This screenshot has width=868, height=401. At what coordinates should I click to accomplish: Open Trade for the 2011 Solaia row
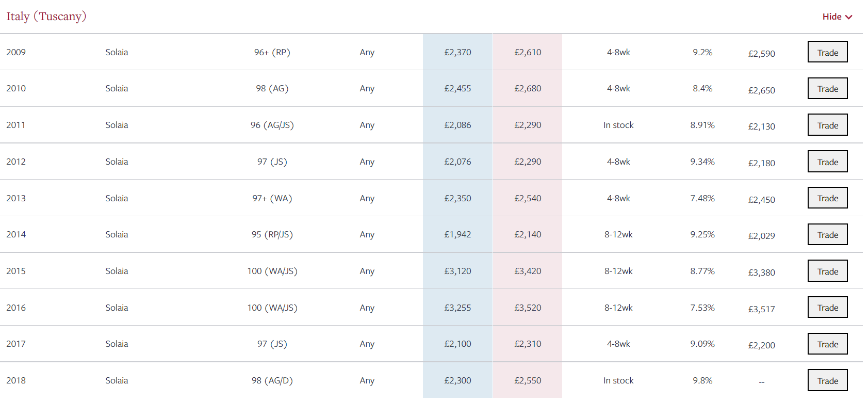click(827, 125)
